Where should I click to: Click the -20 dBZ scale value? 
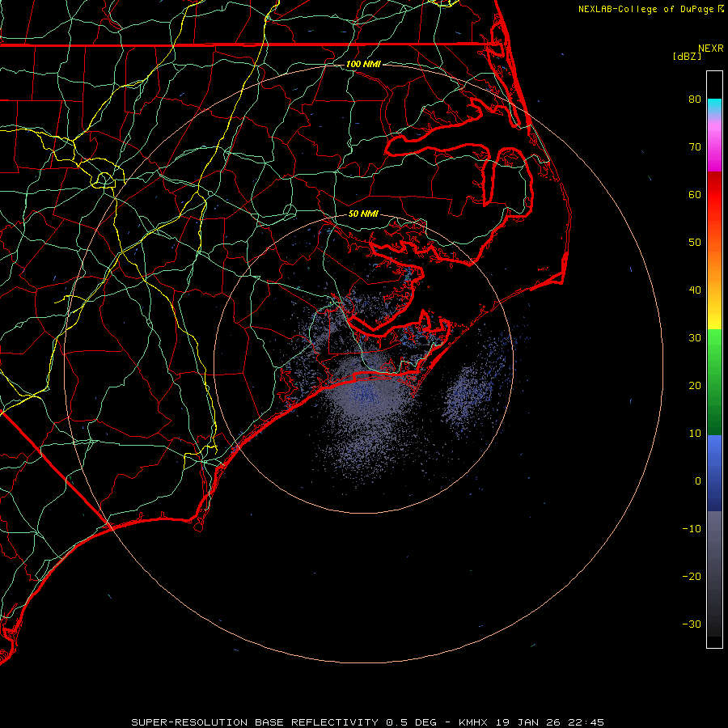click(692, 577)
